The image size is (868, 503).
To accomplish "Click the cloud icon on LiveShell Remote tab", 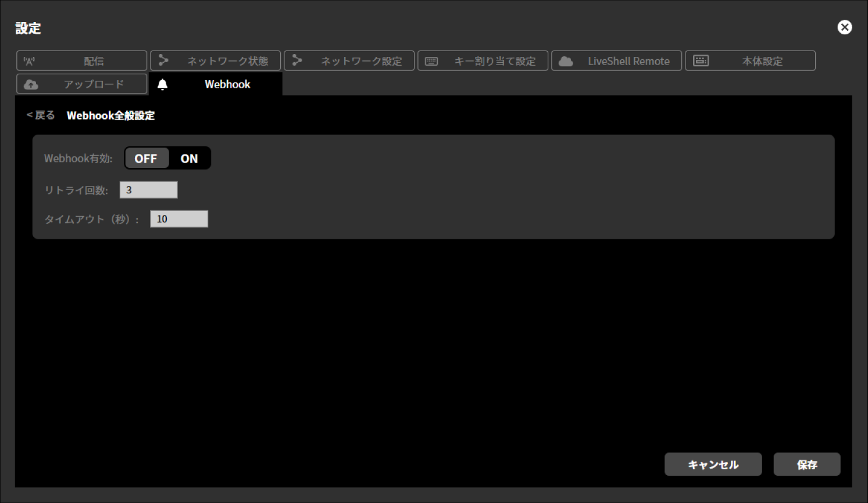I will tap(565, 60).
